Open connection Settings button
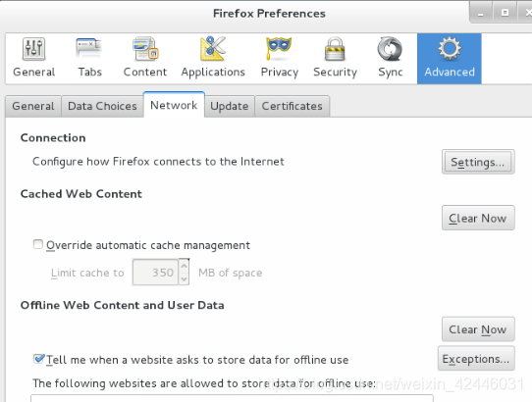The image size is (532, 402). point(478,162)
